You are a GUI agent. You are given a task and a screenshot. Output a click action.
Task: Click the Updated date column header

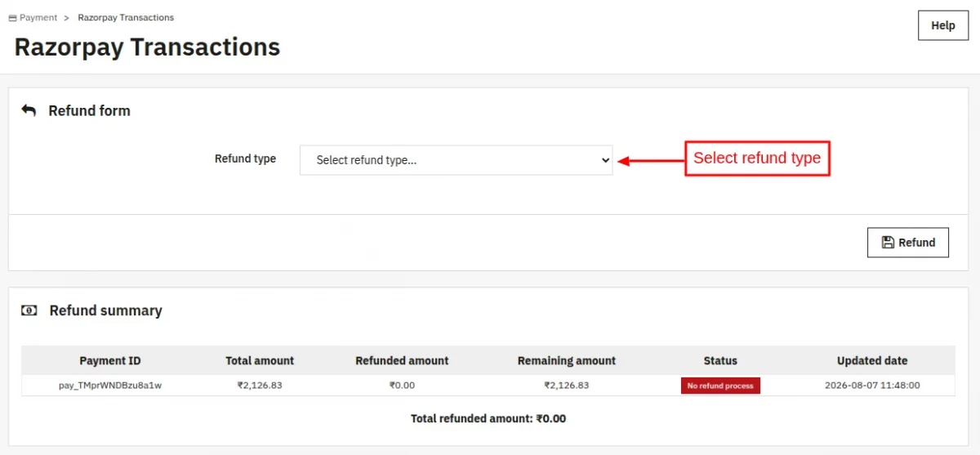tap(872, 360)
